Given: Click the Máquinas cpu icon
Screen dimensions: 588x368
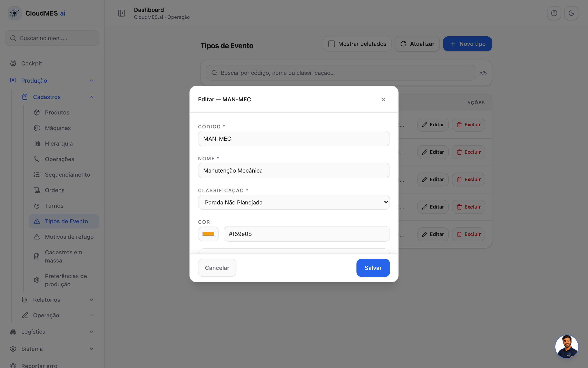Looking at the screenshot, I should (x=37, y=128).
